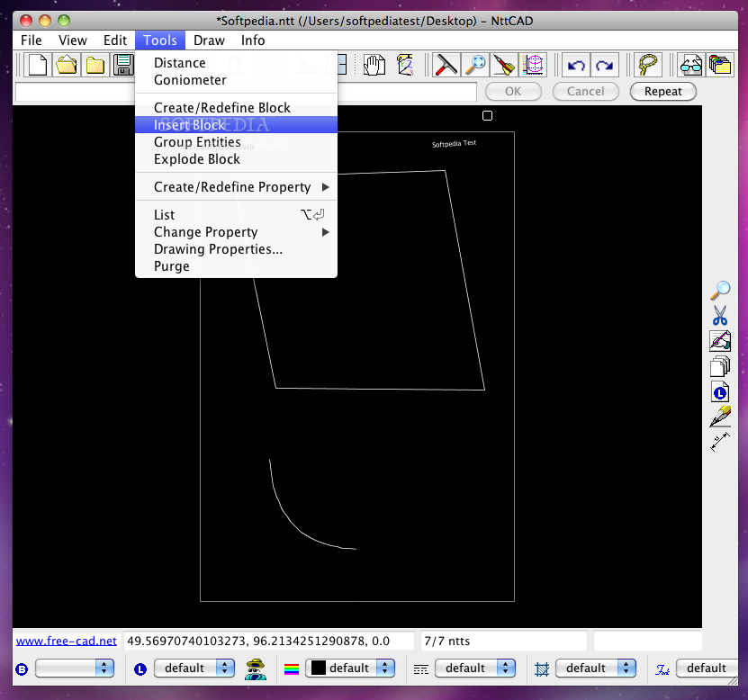Click the stacked pages copy icon
Image resolution: width=748 pixels, height=700 pixels.
(720, 366)
